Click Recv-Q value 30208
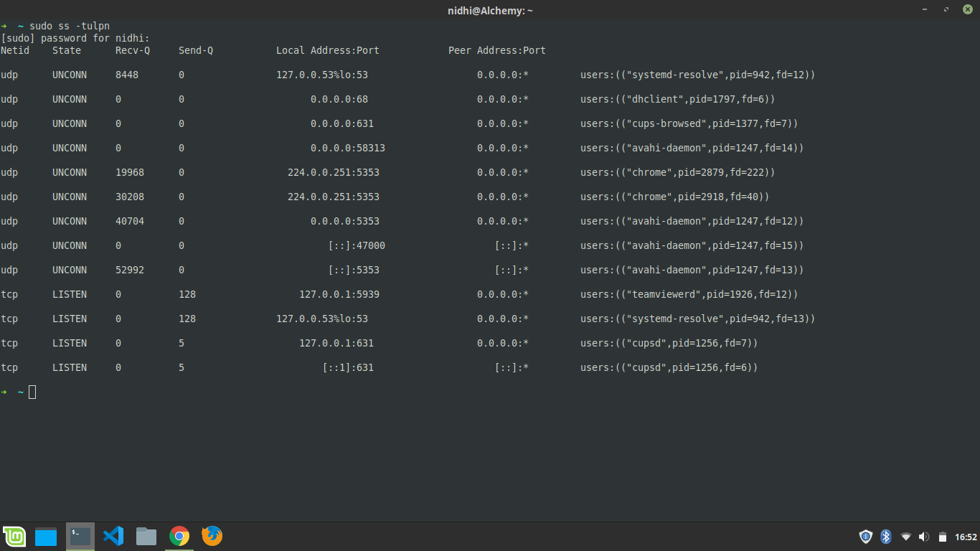Viewport: 980px width, 551px height. 130,197
